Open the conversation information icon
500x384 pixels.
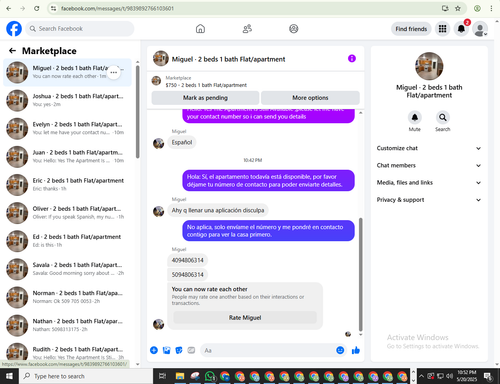point(352,59)
